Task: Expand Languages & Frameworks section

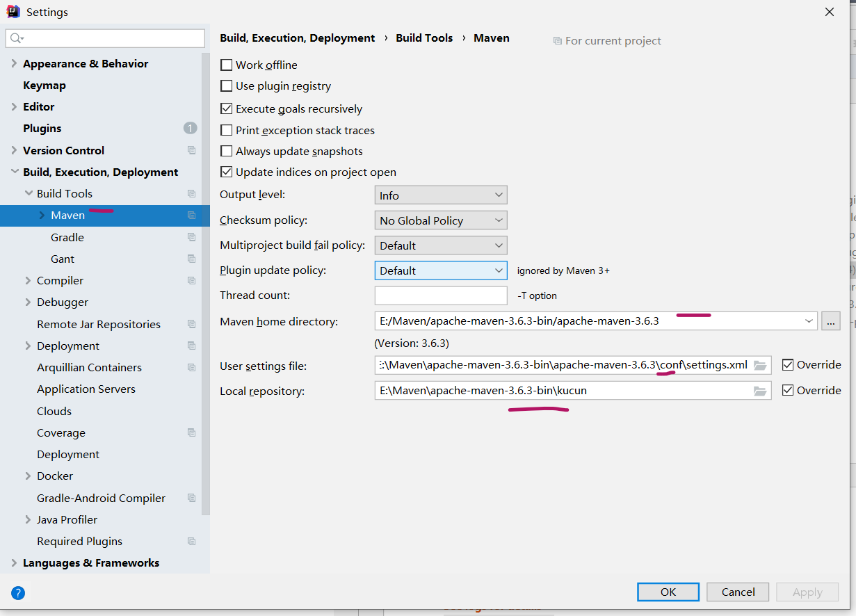Action: coord(14,562)
